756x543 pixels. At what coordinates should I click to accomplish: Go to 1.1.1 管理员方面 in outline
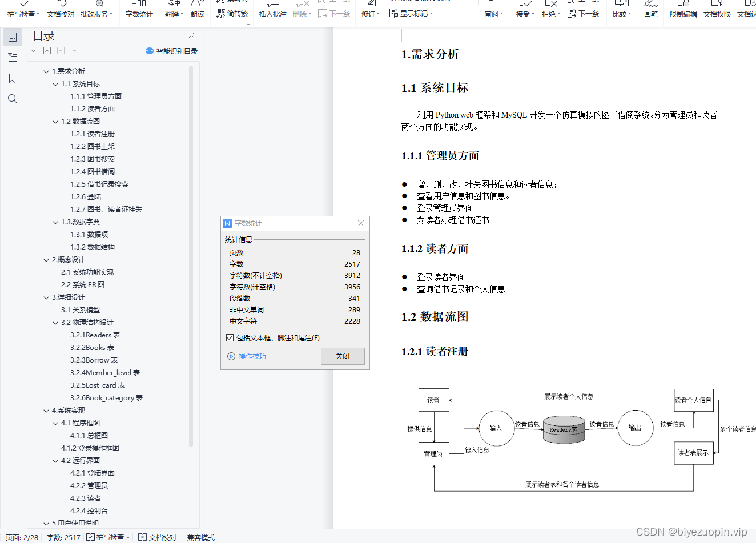[96, 96]
